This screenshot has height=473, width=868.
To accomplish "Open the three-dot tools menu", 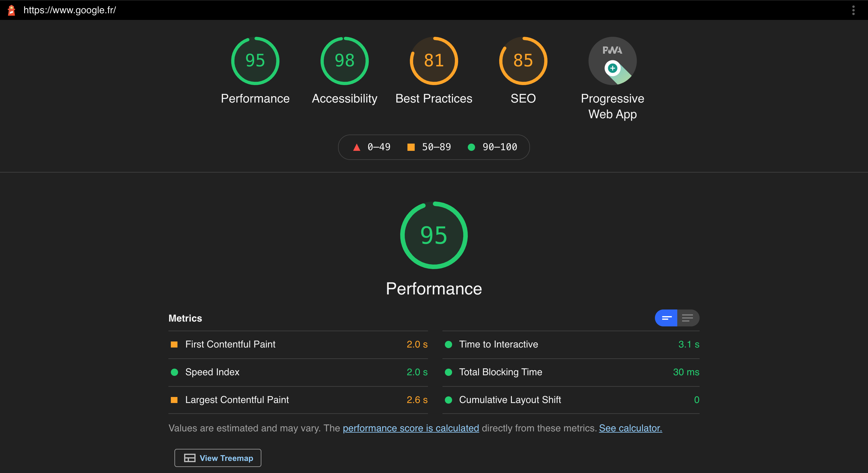I will click(853, 10).
